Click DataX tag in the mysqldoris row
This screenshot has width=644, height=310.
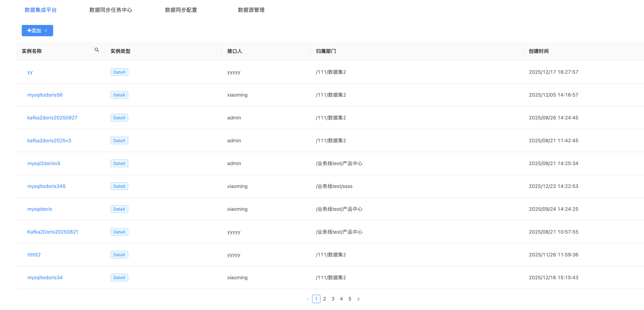[119, 209]
